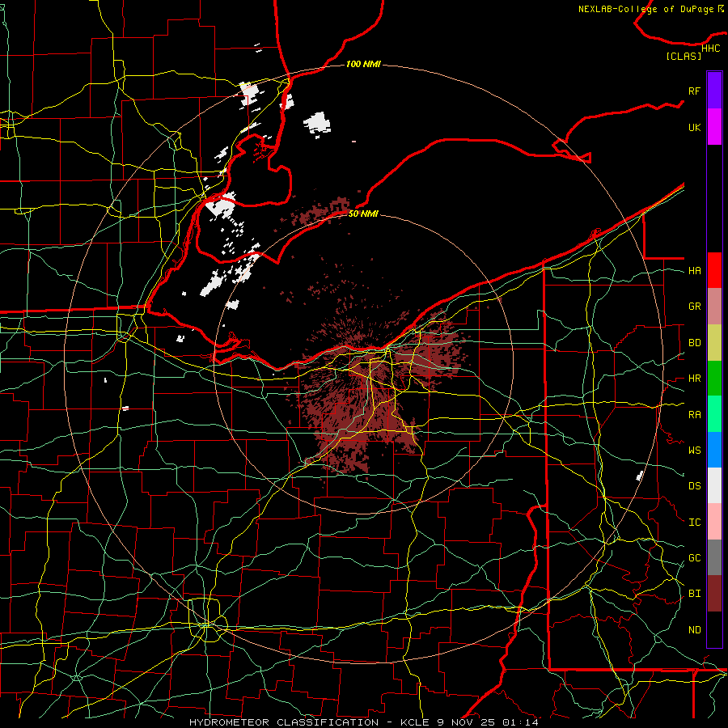The height and width of the screenshot is (728, 728).
Task: Click the 'GC' legend label
Action: pyautogui.click(x=694, y=558)
